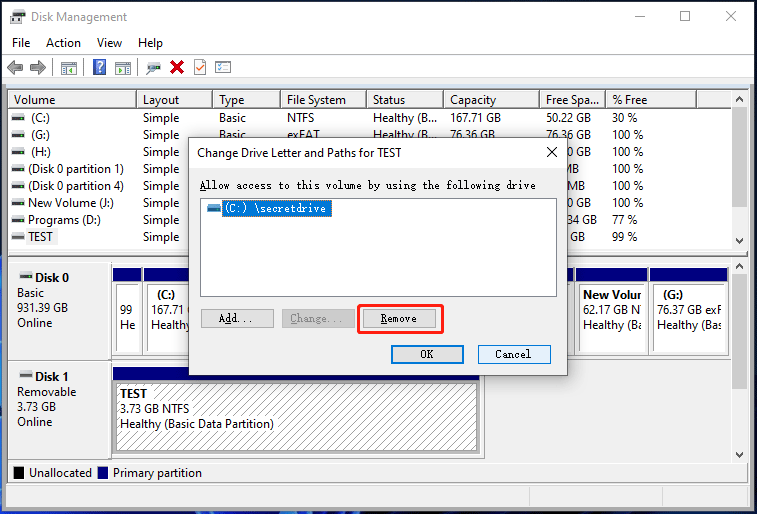Click the volume list scroll-down arrow

[739, 240]
